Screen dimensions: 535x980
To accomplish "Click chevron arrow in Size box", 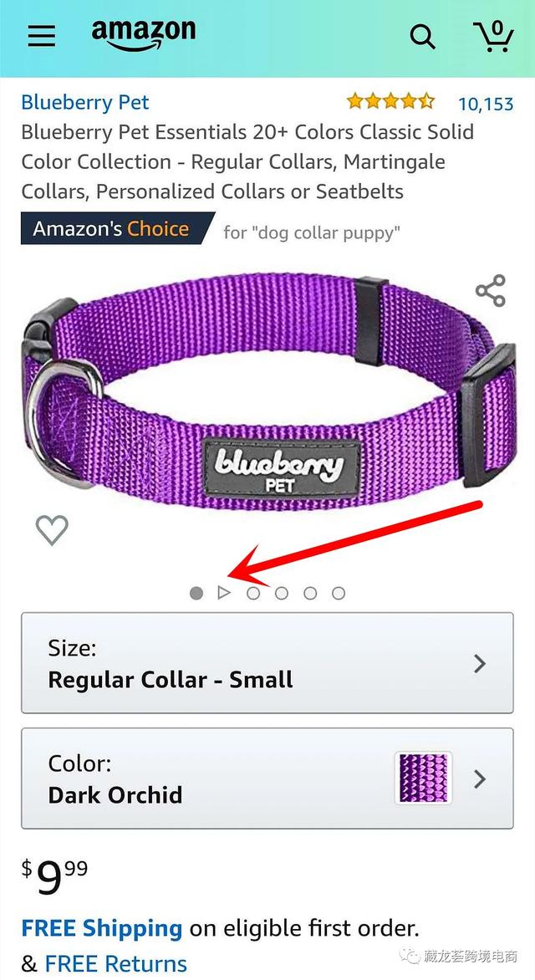I will [479, 663].
